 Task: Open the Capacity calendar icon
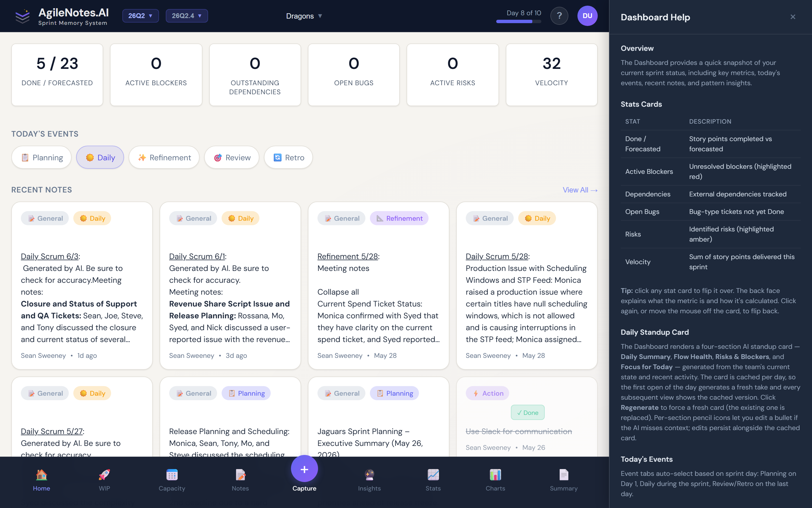(172, 475)
